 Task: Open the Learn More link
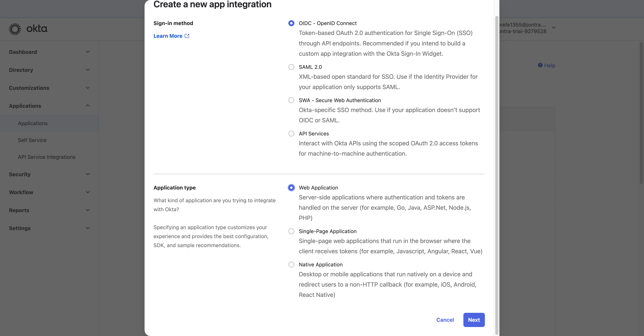coord(168,36)
